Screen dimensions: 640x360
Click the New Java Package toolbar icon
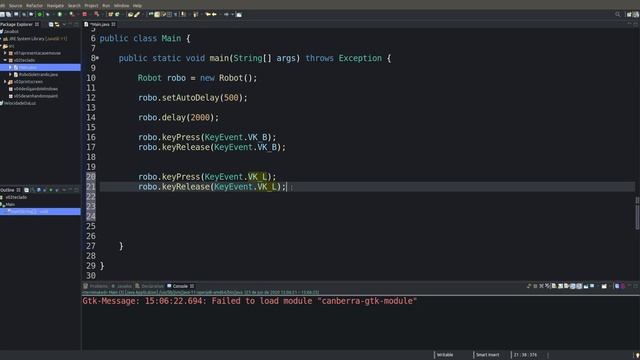pyautogui.click(x=110, y=14)
